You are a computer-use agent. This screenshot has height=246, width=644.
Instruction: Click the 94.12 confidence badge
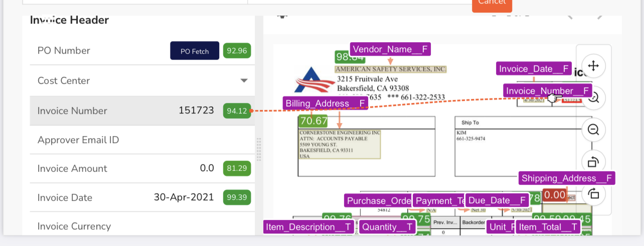coord(237,110)
